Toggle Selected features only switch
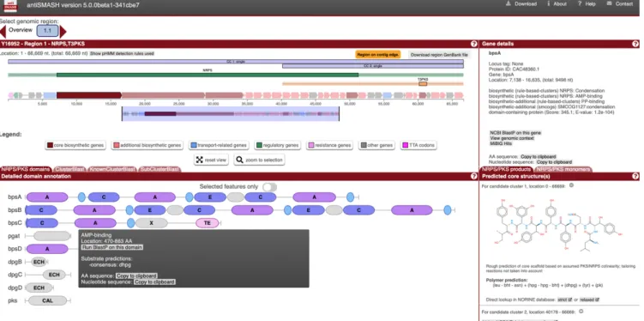 [269, 187]
